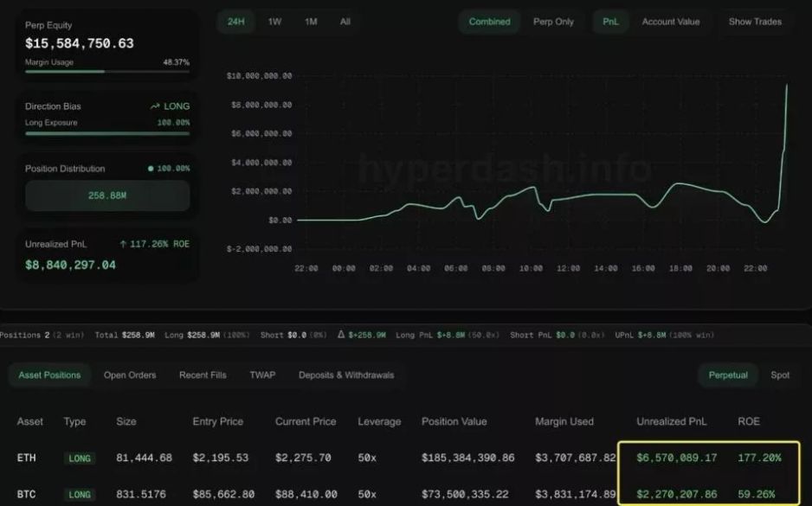Click the Unrealized PnL up-arrow ROE icon

[x=123, y=244]
